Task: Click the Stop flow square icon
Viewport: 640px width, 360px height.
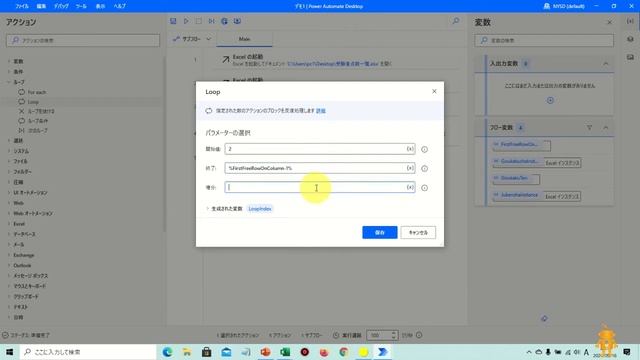Action: tap(199, 21)
